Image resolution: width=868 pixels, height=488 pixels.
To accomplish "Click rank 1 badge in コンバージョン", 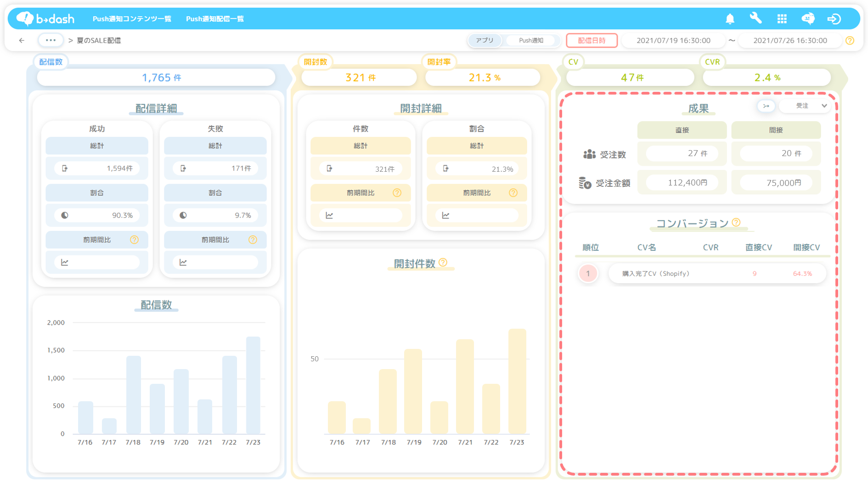I will (x=588, y=274).
